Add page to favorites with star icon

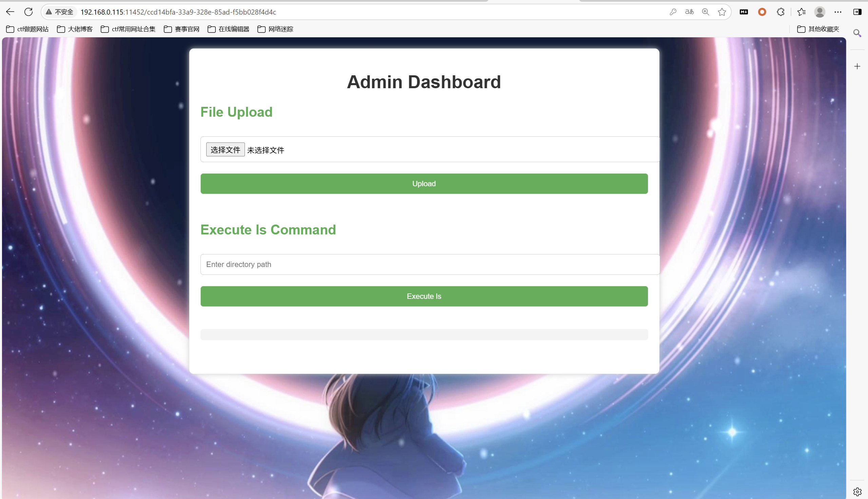point(722,12)
